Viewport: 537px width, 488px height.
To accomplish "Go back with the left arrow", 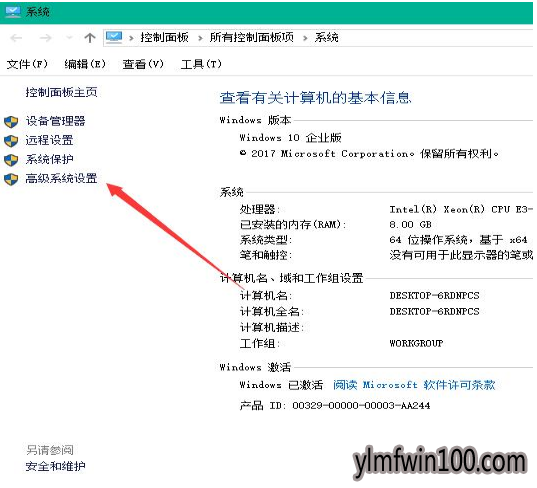I will (16, 38).
